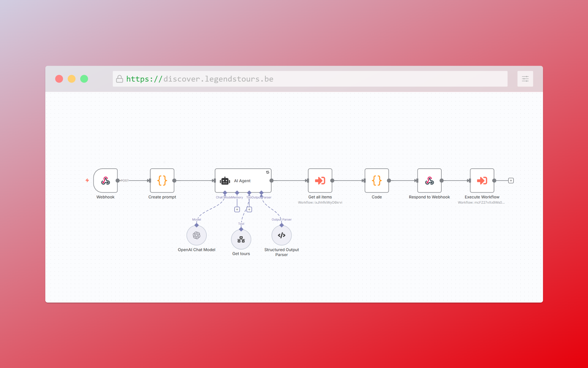Select the Webhook trigger node
This screenshot has height=368, width=588.
pyautogui.click(x=105, y=181)
